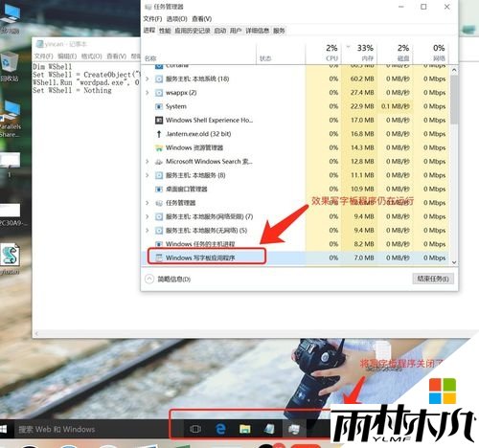Select the Windows 写字板应用程序 process row
The height and width of the screenshot is (448, 479).
[x=296, y=258]
